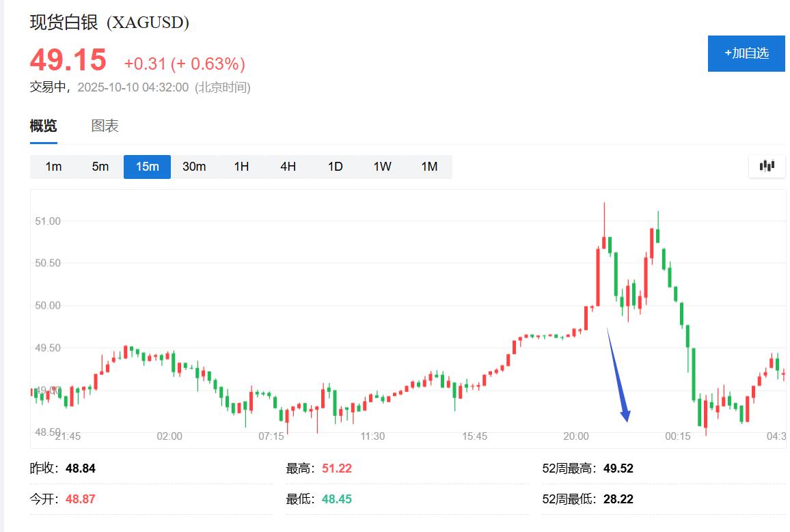This screenshot has height=532, width=790.
Task: Click the large 49.15 current price
Action: click(x=68, y=61)
